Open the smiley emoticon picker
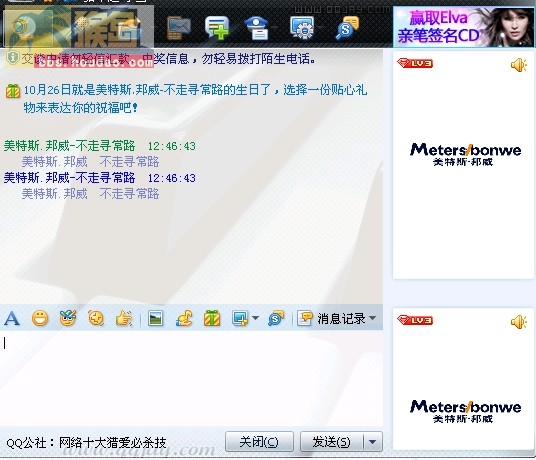Image resolution: width=536 pixels, height=460 pixels. [40, 319]
